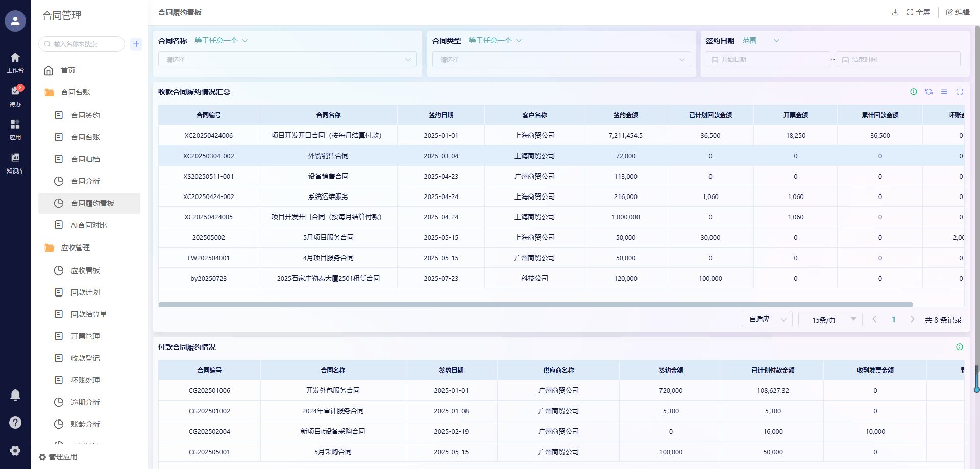Enter fullscreen with 全屏 button
This screenshot has width=980, height=469.
pos(918,12)
